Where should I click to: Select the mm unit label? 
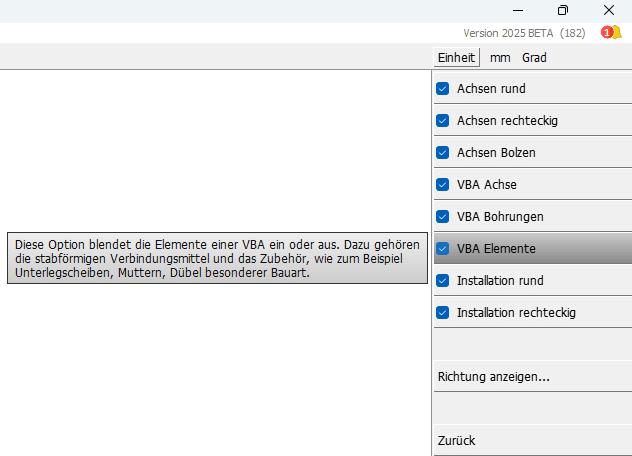click(500, 58)
